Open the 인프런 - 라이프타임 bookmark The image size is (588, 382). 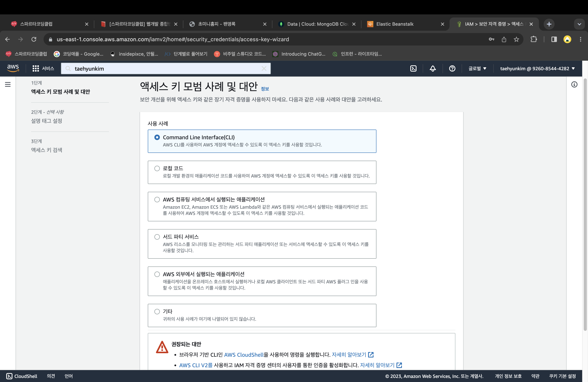pos(357,54)
